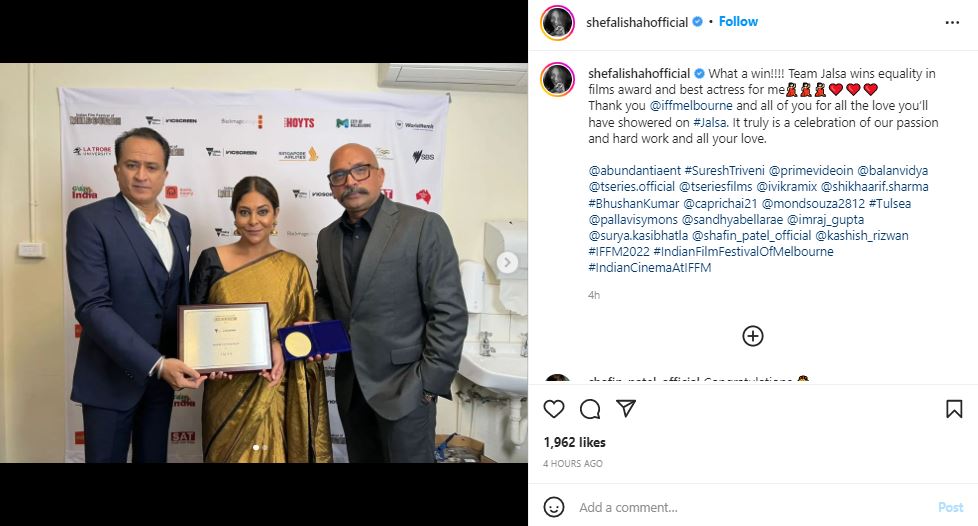978x526 pixels.
Task: Load more comments with plus circle
Action: (x=753, y=336)
